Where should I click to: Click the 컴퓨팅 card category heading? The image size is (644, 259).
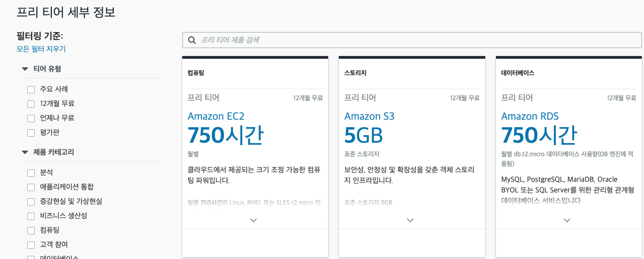tap(196, 73)
